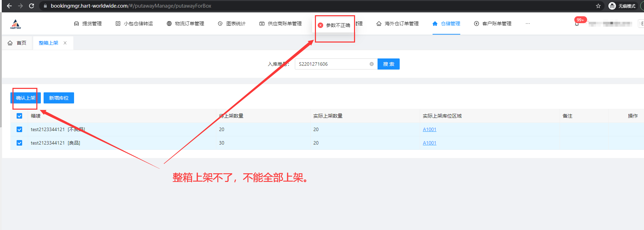Uncheck the 良品 row checkbox
The image size is (644, 230).
coord(19,143)
